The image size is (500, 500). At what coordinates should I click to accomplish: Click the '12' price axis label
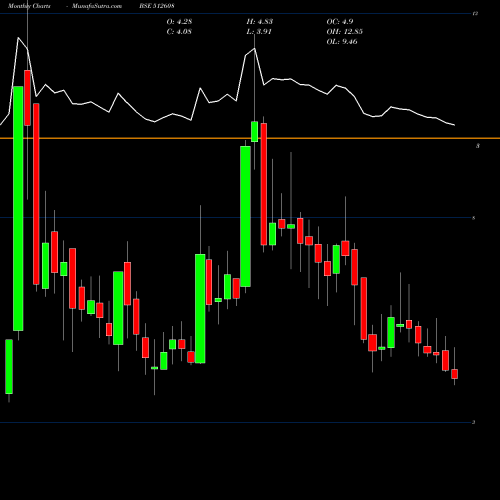point(476,14)
